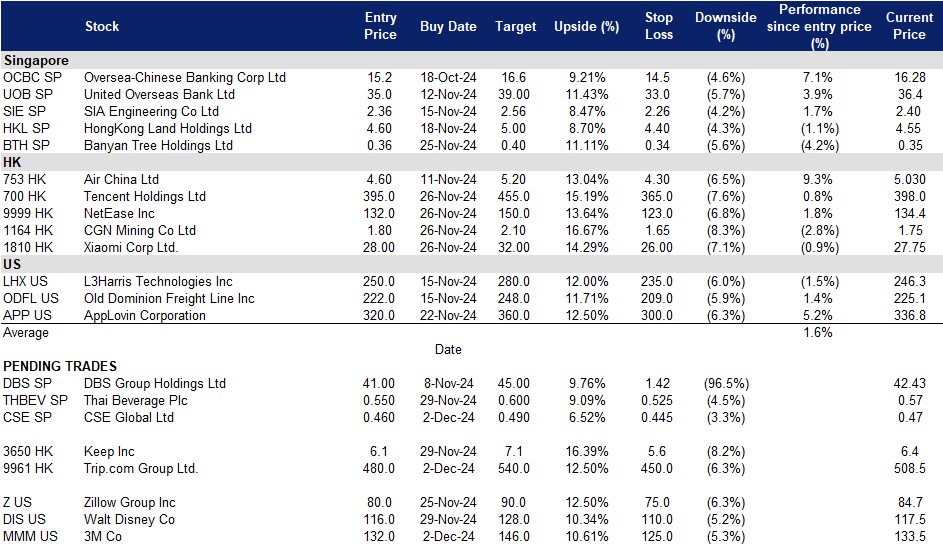This screenshot has height=545, width=943.
Task: Select Thai Beverage Plc
Action: pyautogui.click(x=136, y=401)
